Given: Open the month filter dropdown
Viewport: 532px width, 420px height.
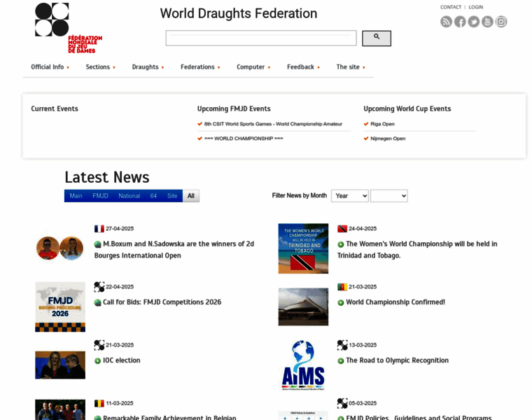Looking at the screenshot, I should (388, 196).
